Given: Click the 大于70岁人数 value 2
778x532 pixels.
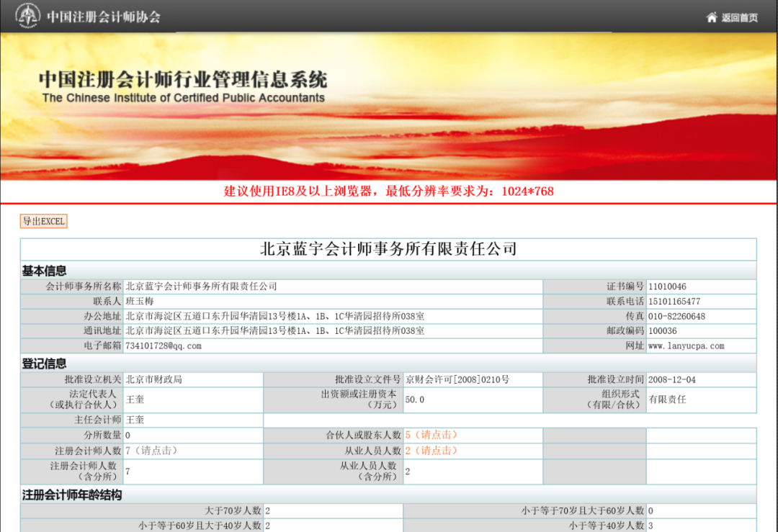Looking at the screenshot, I should click(x=268, y=510).
